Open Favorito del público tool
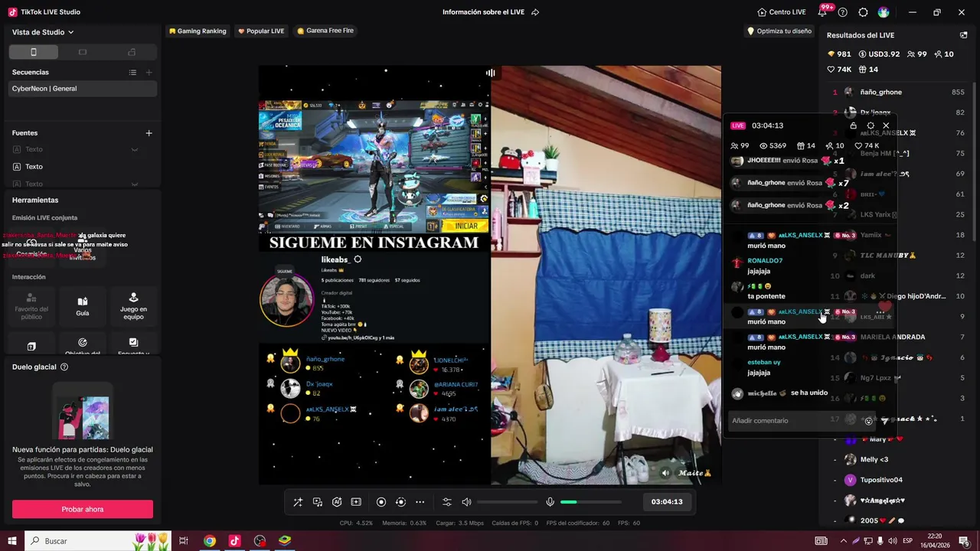Image resolution: width=980 pixels, height=551 pixels. (31, 305)
